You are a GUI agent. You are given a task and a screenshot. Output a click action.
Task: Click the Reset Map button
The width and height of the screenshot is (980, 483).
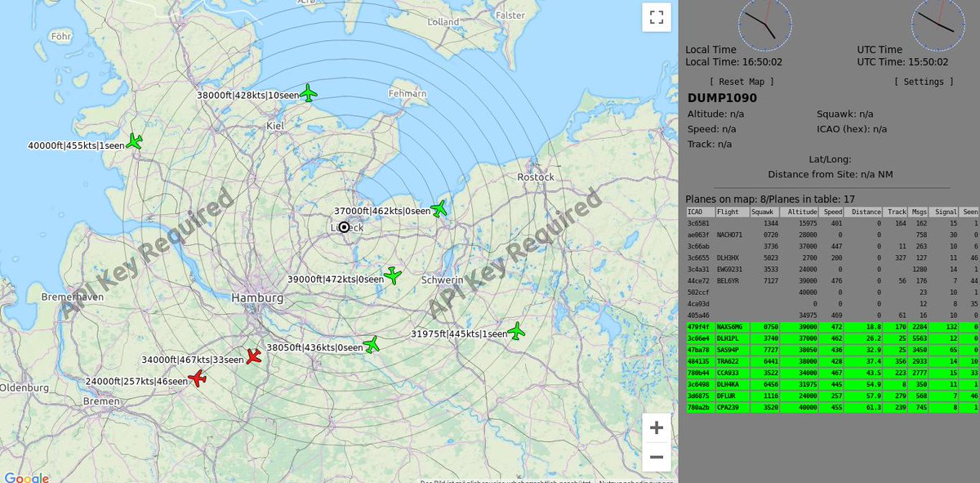(x=742, y=82)
